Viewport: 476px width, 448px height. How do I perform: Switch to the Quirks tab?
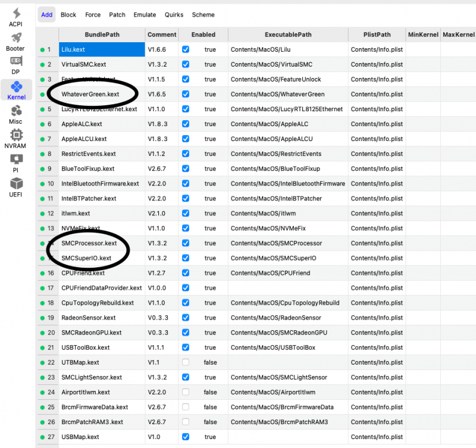[174, 14]
